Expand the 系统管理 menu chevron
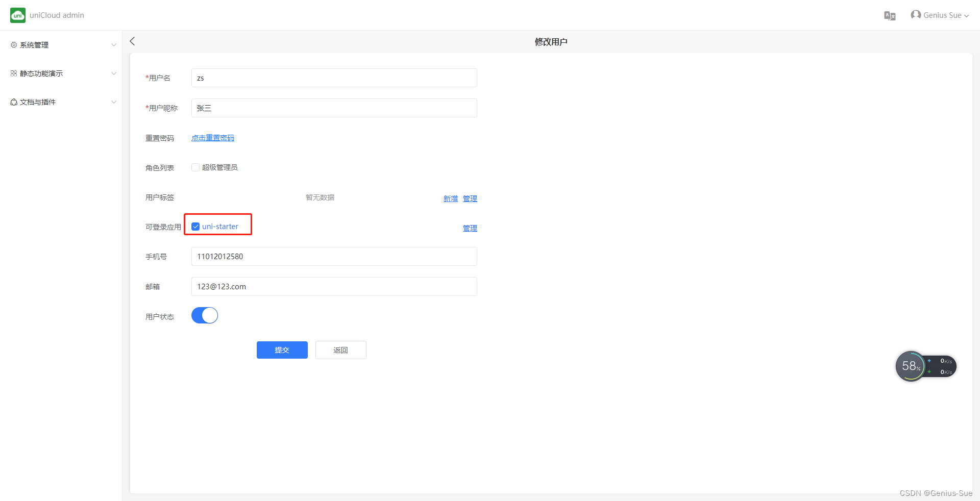Image resolution: width=980 pixels, height=501 pixels. [114, 45]
